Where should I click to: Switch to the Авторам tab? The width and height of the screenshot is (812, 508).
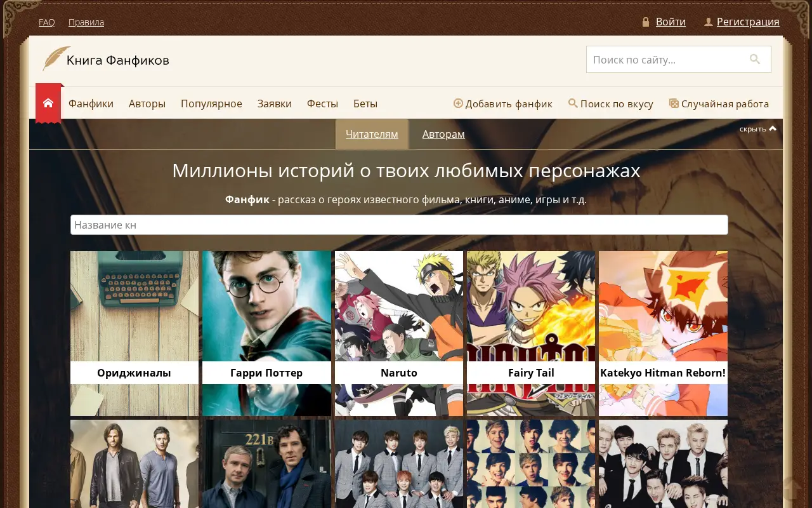[443, 134]
